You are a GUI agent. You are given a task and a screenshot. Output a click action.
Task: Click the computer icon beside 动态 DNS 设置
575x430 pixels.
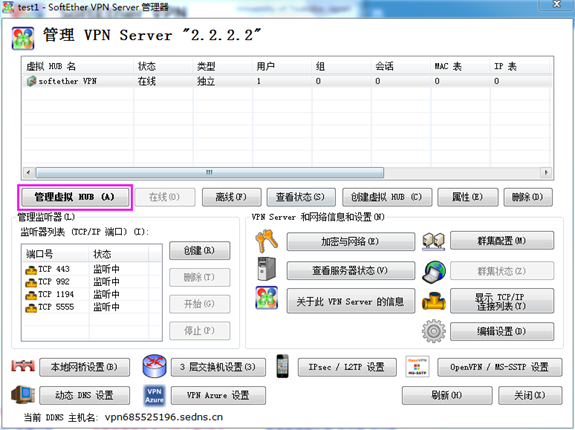point(23,394)
